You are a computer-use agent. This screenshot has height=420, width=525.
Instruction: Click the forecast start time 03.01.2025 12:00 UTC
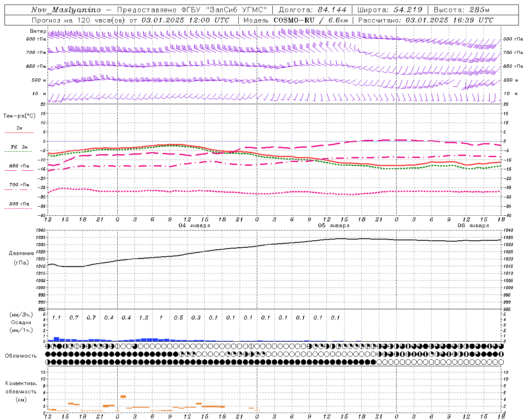point(185,20)
